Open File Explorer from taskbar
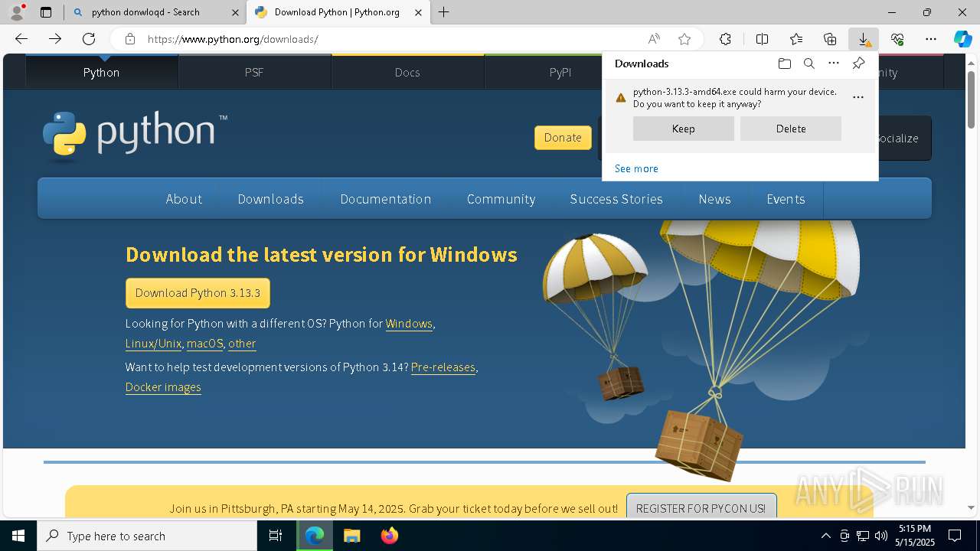This screenshot has width=980, height=551. click(351, 536)
